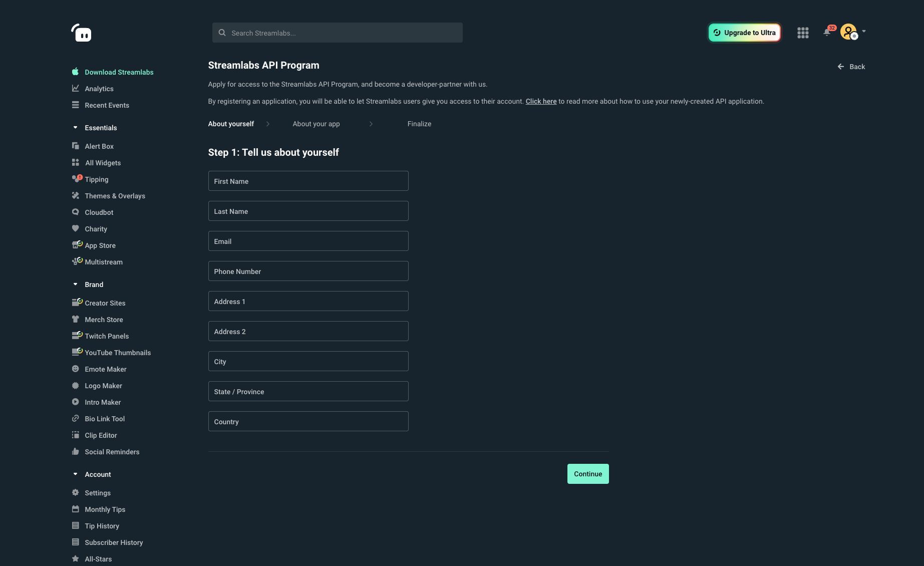
Task: Select the About yourself step
Action: (x=231, y=124)
